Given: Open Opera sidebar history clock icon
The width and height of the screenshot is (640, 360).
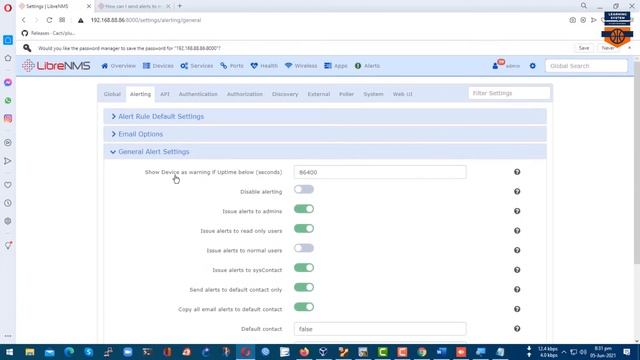Looking at the screenshot, I should pos(8,203).
